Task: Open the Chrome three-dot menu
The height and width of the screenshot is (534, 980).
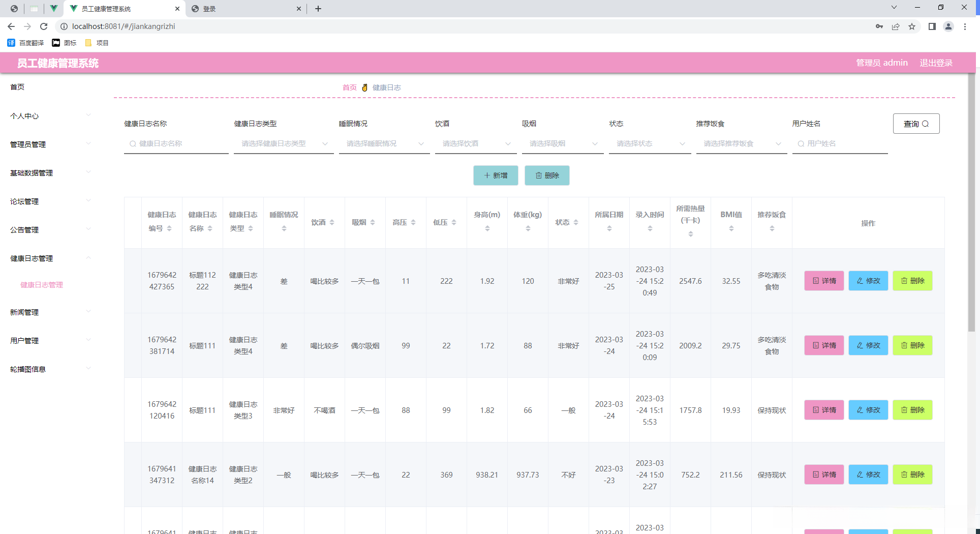Action: point(965,26)
